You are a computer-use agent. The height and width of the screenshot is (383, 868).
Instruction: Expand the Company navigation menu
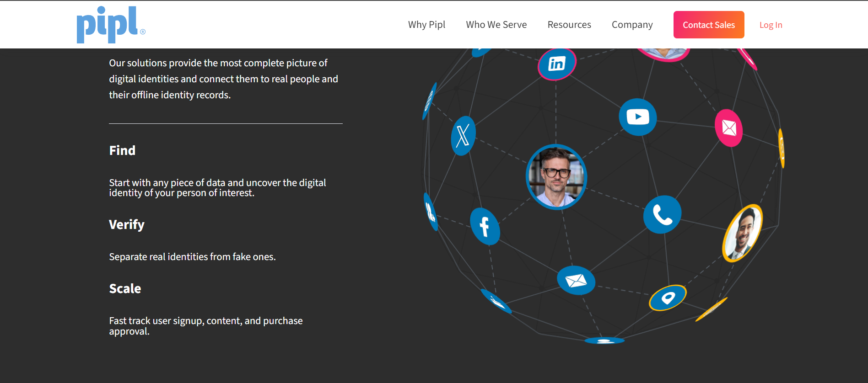point(632,25)
